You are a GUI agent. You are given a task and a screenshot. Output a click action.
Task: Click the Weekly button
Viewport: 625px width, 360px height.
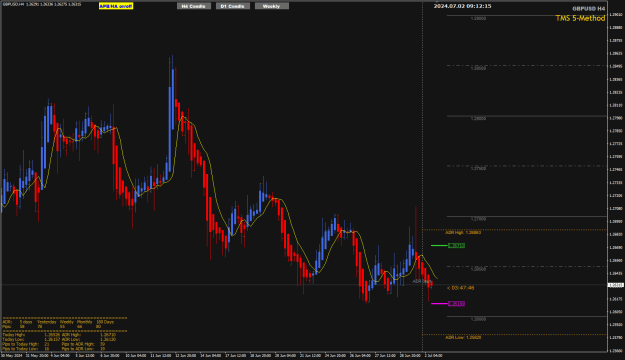[x=271, y=6]
